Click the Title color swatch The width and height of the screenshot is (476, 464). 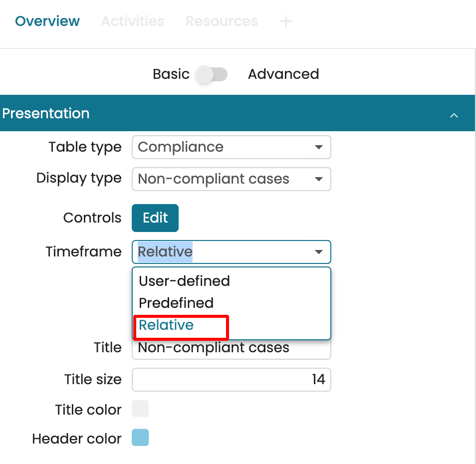point(140,409)
